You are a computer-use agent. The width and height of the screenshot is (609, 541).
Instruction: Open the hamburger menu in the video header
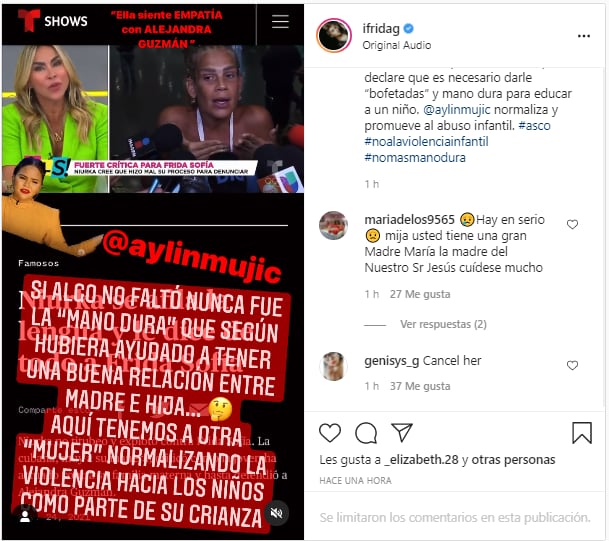click(280, 21)
